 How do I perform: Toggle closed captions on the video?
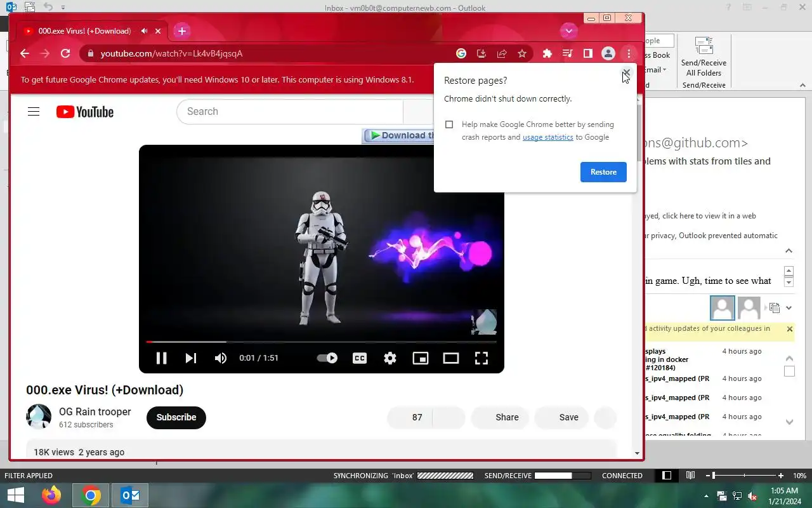(x=360, y=358)
